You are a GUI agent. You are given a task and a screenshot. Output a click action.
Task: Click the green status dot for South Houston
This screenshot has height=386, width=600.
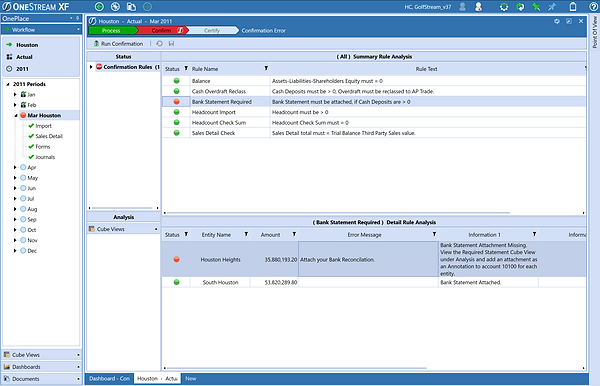pyautogui.click(x=176, y=282)
